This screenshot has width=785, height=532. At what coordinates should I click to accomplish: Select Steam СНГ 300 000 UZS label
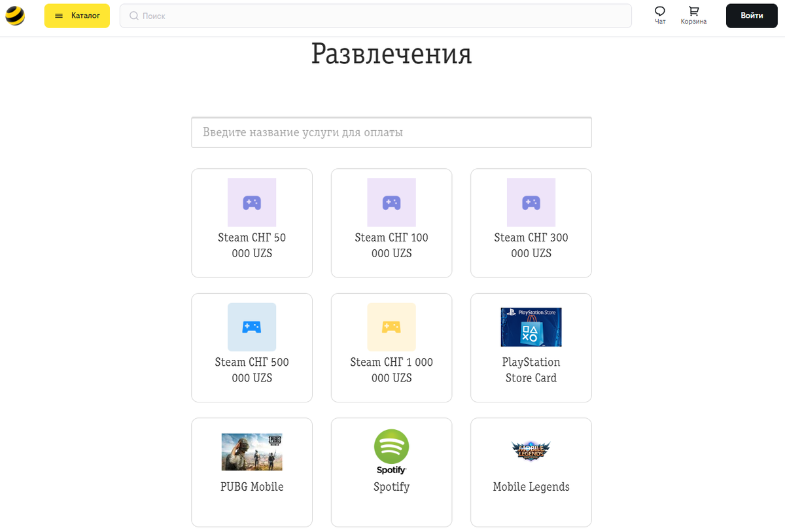(531, 245)
